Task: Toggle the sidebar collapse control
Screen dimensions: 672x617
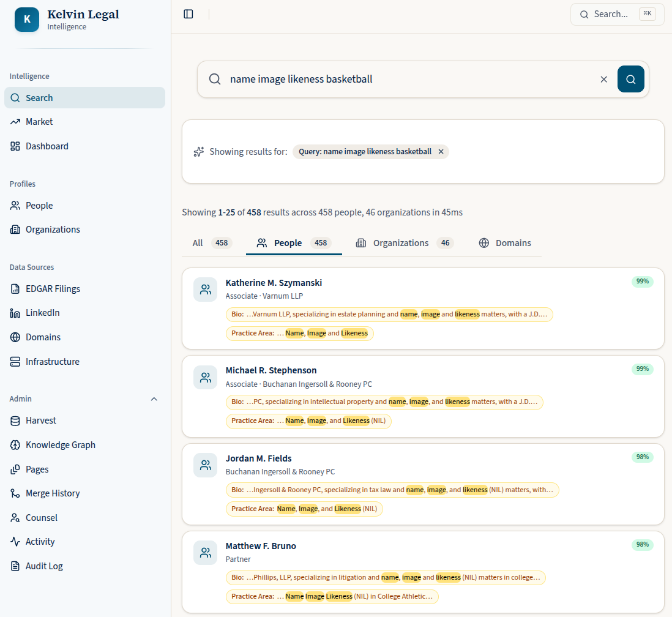Action: 188,14
